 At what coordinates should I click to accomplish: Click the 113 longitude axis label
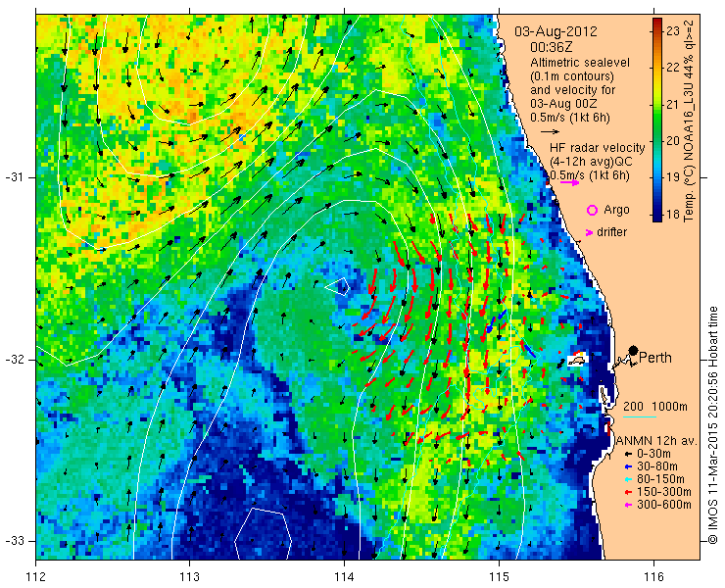(189, 577)
